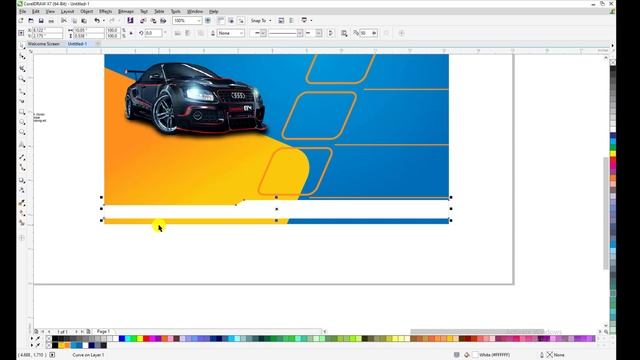Toggle Show Rulers in standard toolbar
This screenshot has width=640, height=360.
[x=221, y=20]
